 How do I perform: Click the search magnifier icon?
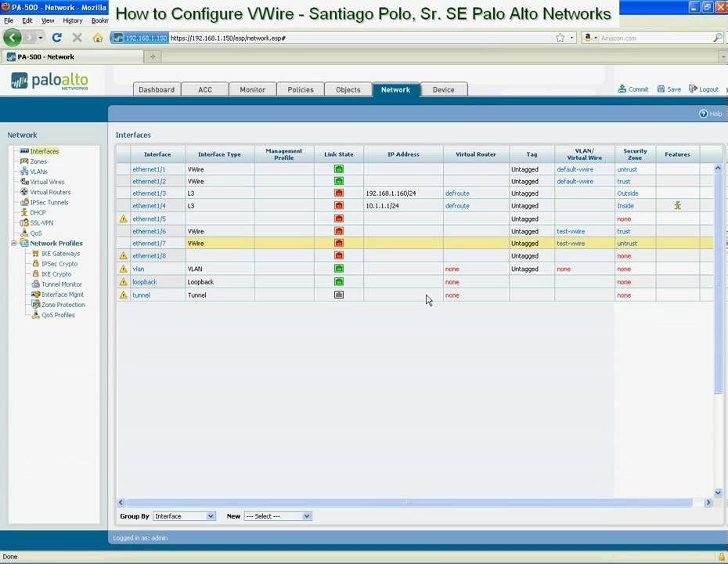point(717,38)
